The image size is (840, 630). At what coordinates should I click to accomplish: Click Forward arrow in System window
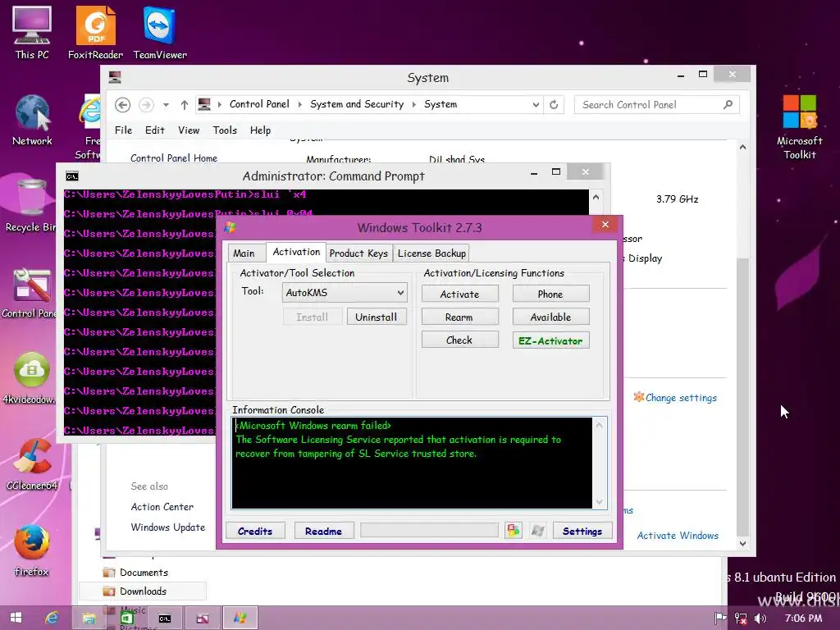tap(146, 104)
